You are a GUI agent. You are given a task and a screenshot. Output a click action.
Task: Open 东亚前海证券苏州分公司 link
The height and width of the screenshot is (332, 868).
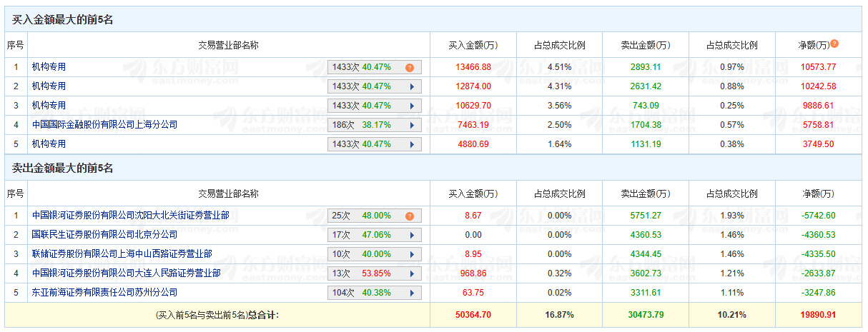[104, 292]
